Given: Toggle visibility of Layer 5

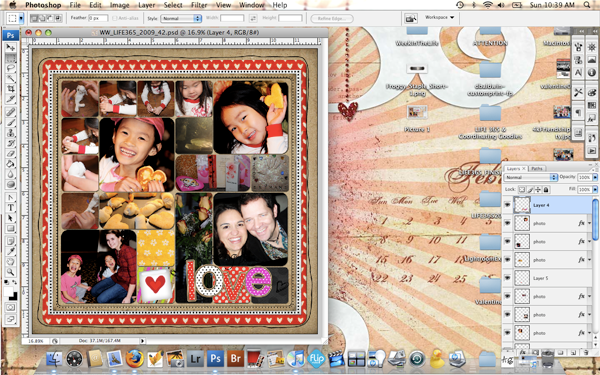Looking at the screenshot, I should [x=507, y=278].
